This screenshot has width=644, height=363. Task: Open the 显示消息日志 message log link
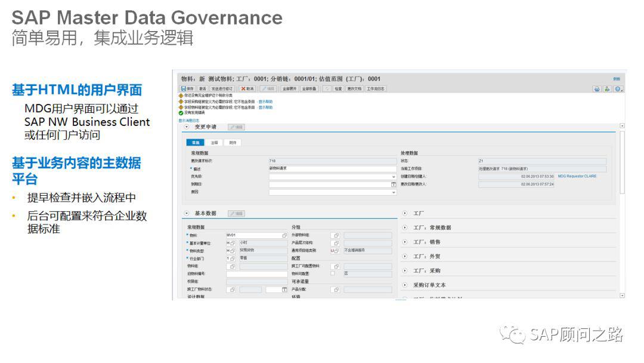pos(189,121)
